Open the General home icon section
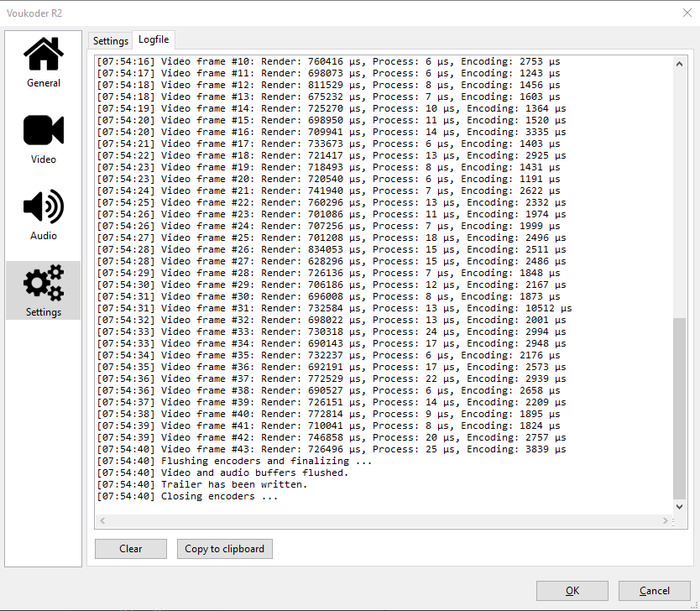 pos(44,61)
